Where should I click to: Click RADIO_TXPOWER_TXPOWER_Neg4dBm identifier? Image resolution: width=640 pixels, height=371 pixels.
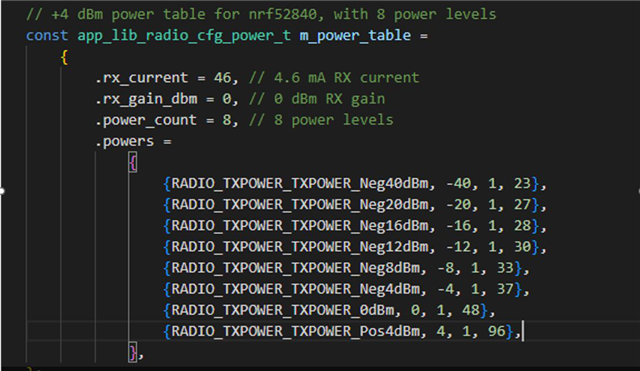click(296, 289)
